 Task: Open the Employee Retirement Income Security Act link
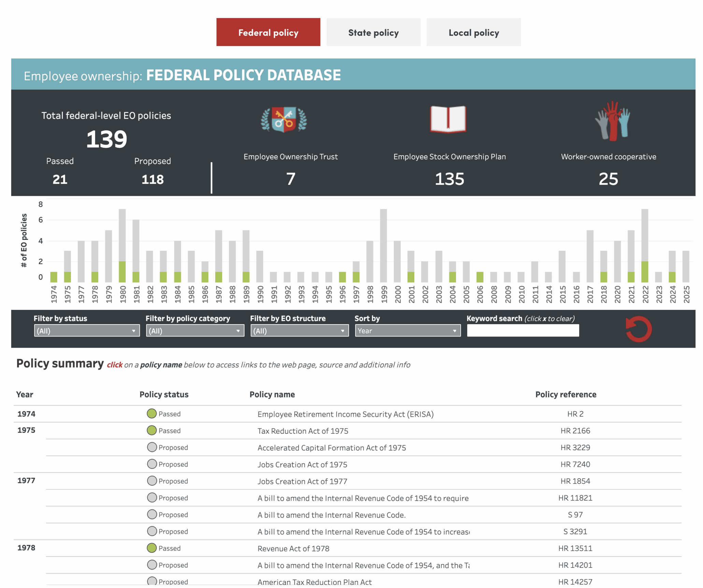coord(345,414)
